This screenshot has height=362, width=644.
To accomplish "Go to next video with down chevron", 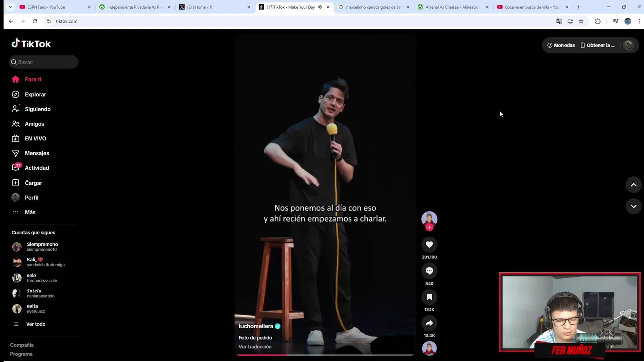I will 634,206.
